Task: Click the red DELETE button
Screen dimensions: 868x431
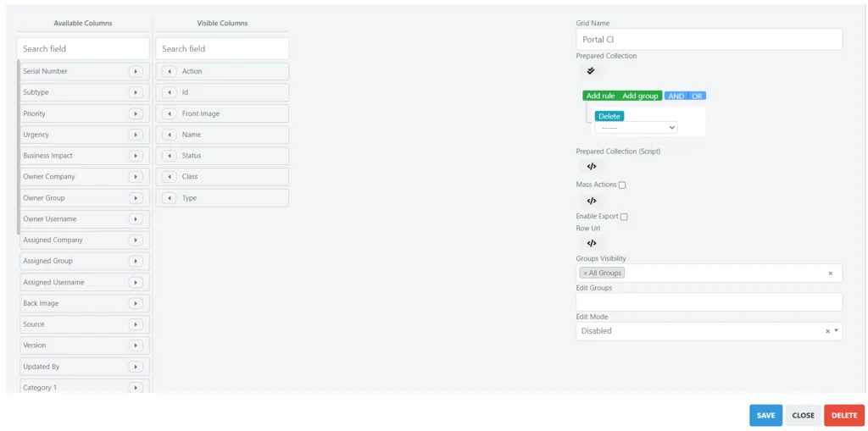Action: click(843, 416)
